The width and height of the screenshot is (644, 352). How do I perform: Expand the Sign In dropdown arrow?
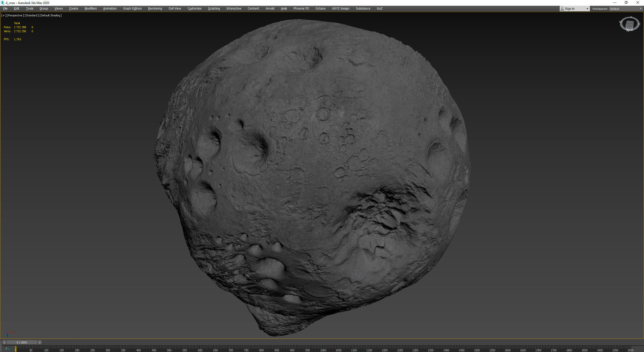(x=587, y=9)
